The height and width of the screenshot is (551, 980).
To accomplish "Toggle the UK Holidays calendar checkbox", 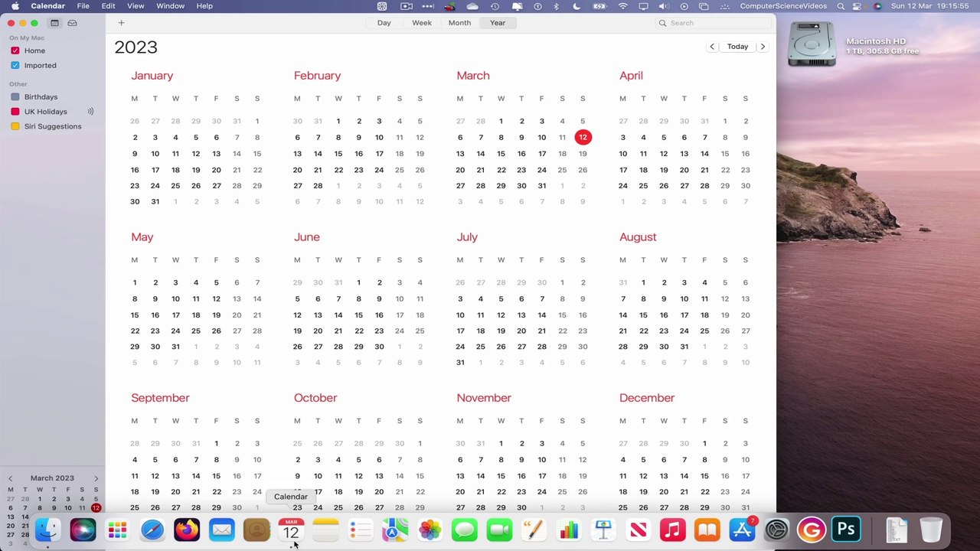I will pos(15,112).
